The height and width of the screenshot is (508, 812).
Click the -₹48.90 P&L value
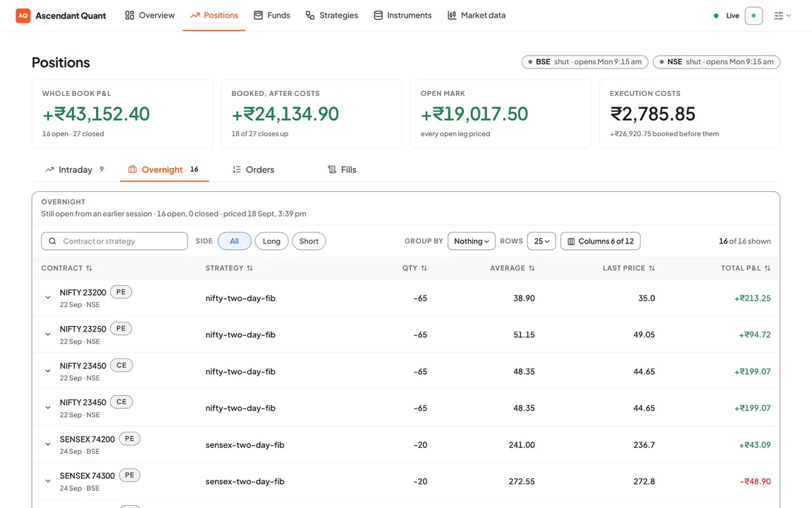(x=755, y=482)
